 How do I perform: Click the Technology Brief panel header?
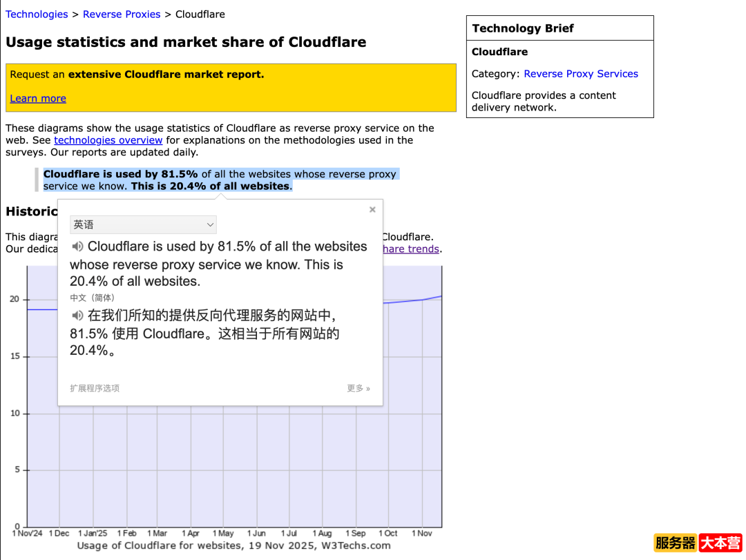click(x=523, y=28)
